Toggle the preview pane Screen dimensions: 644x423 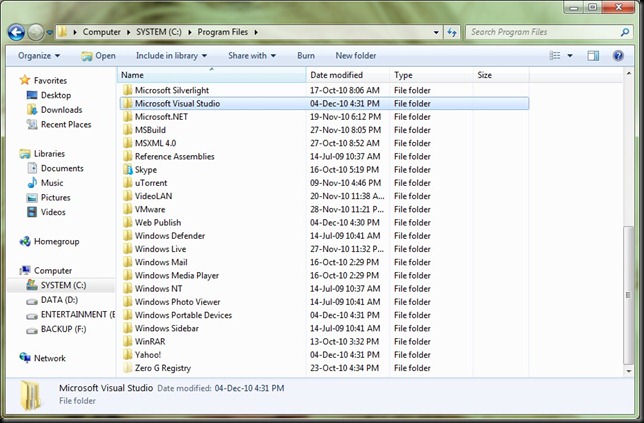click(x=593, y=55)
